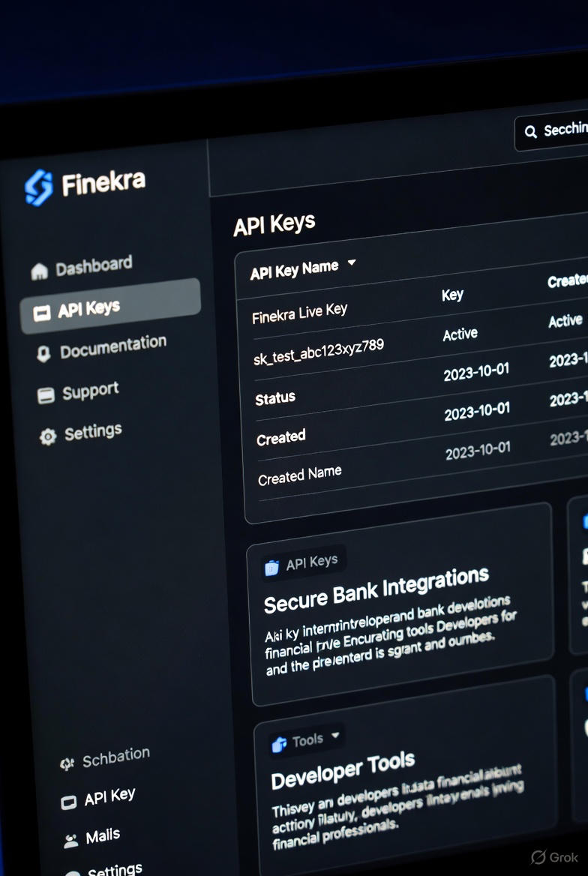
Task: Open the Secure Bank Integrations card
Action: [401, 604]
